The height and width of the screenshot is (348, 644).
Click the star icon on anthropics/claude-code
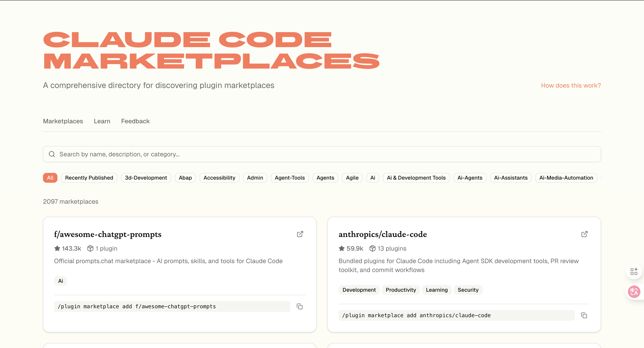(x=341, y=248)
